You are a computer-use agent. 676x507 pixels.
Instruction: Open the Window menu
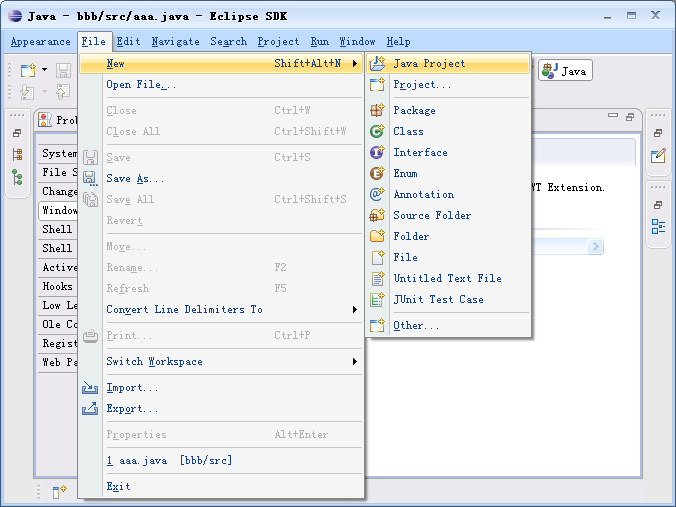coord(357,42)
